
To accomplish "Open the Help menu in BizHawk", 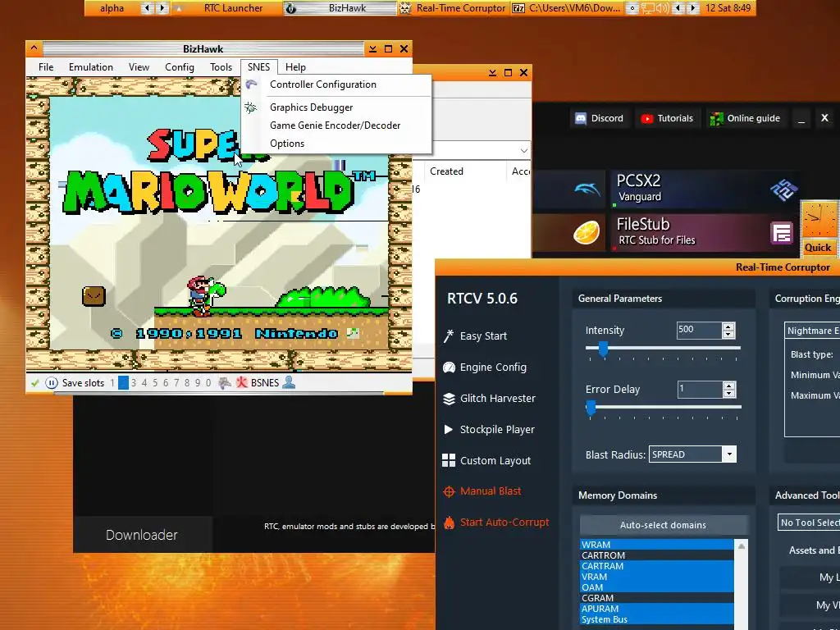I will [295, 67].
